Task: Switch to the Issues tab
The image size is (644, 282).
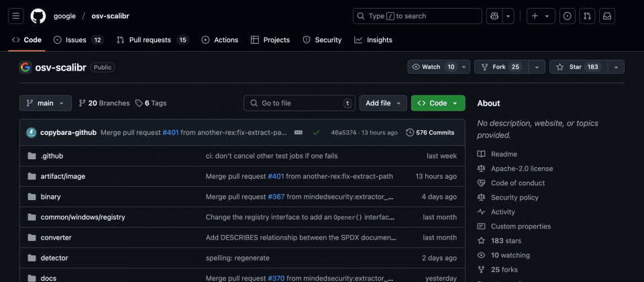Action: tap(79, 40)
